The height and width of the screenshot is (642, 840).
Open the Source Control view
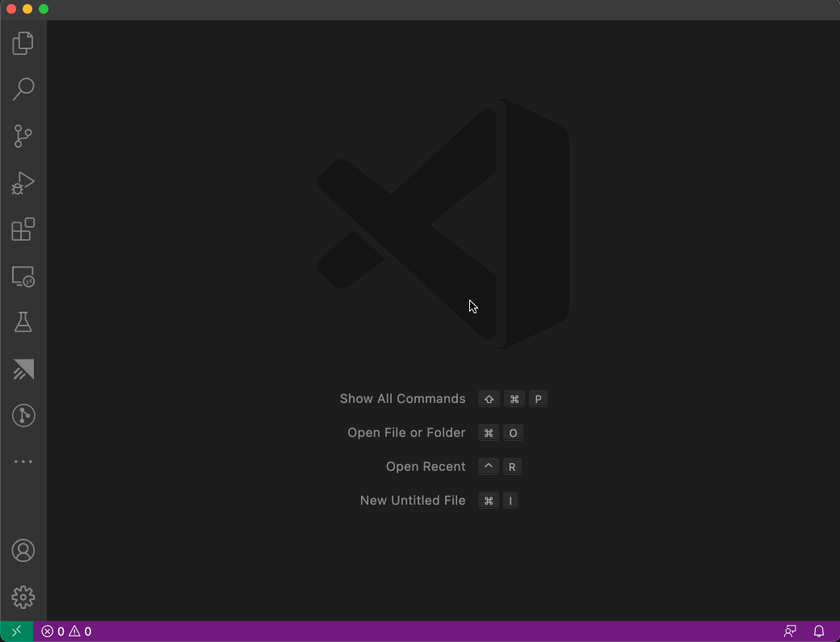[x=23, y=136]
